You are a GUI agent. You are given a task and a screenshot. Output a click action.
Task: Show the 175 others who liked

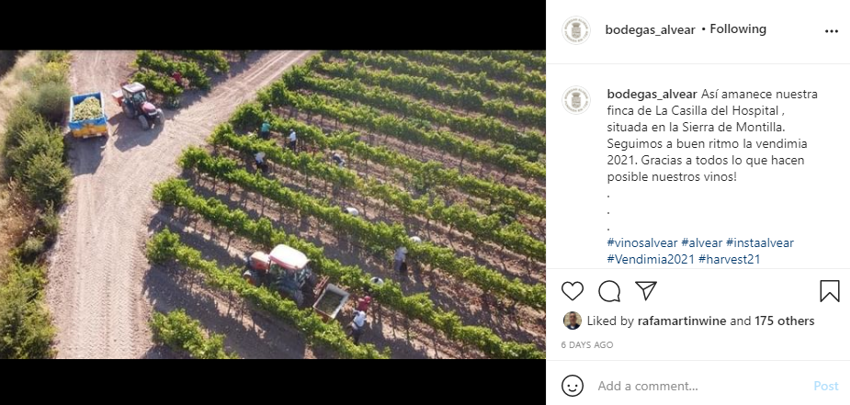click(784, 321)
